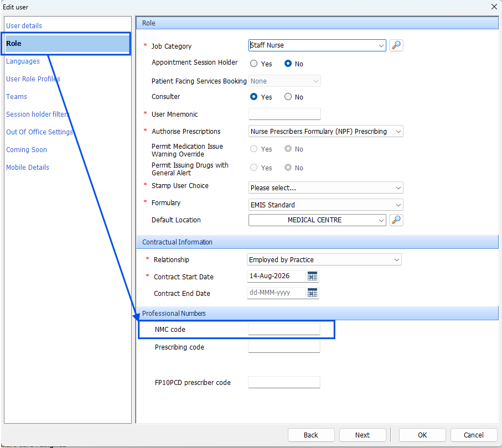Select No for Consulter

288,97
